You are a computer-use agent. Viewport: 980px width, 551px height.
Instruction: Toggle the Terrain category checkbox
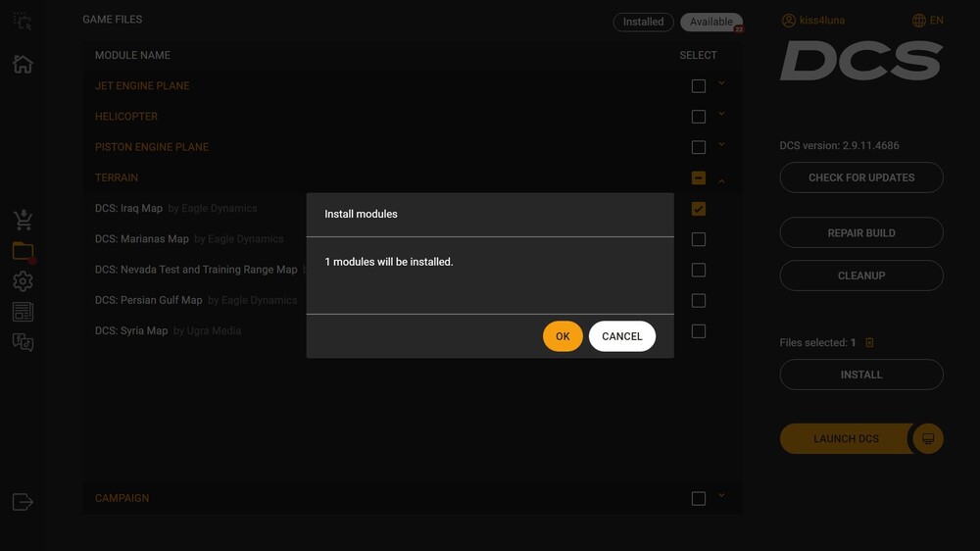pos(699,178)
